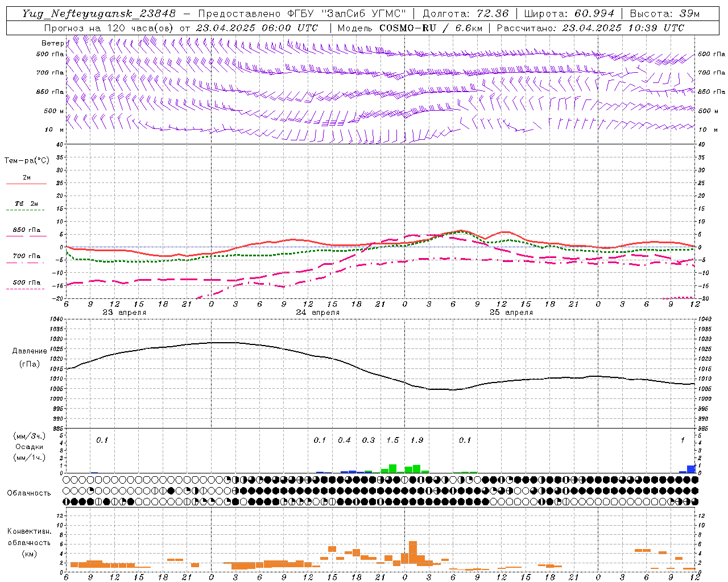Image resolution: width=728 pixels, height=582 pixels.
Task: Select the Долгота: 72.36 header field
Action: [x=466, y=14]
